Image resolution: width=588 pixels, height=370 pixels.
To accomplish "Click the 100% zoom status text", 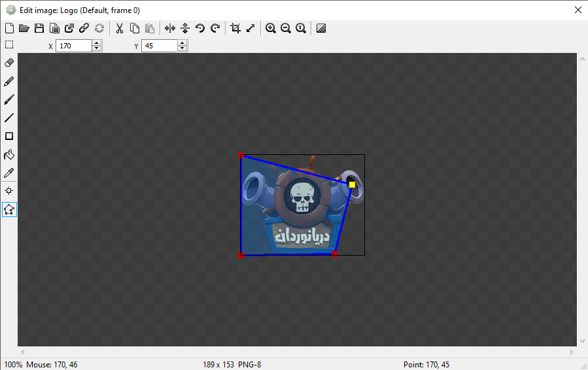I will coord(13,364).
